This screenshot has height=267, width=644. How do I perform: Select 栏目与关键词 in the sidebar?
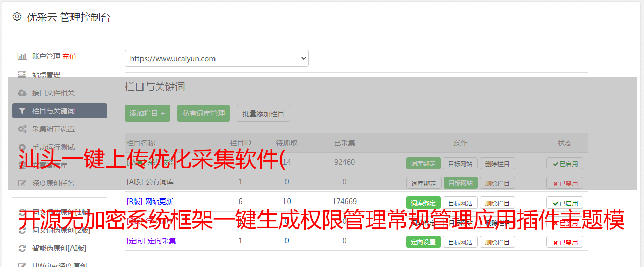coord(59,111)
